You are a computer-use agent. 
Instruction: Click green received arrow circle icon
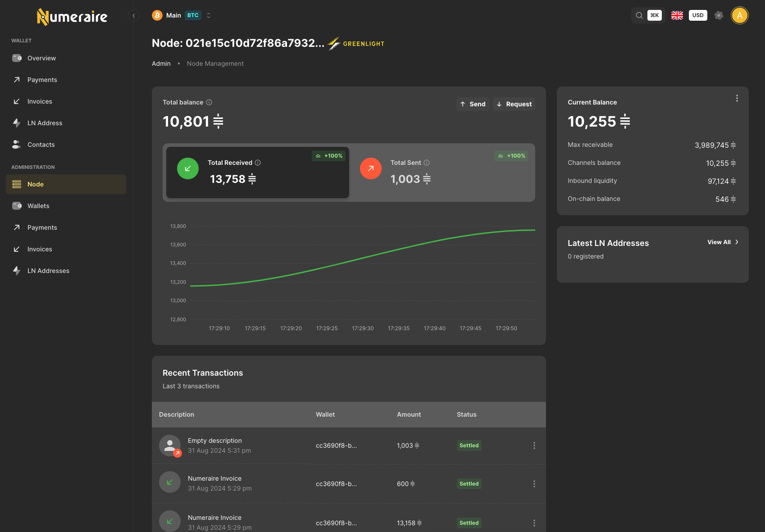point(188,168)
